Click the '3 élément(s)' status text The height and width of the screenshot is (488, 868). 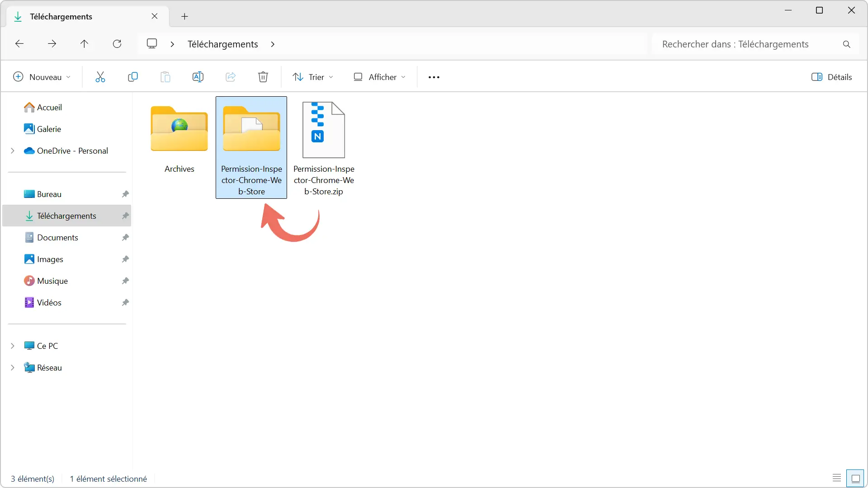pyautogui.click(x=33, y=479)
